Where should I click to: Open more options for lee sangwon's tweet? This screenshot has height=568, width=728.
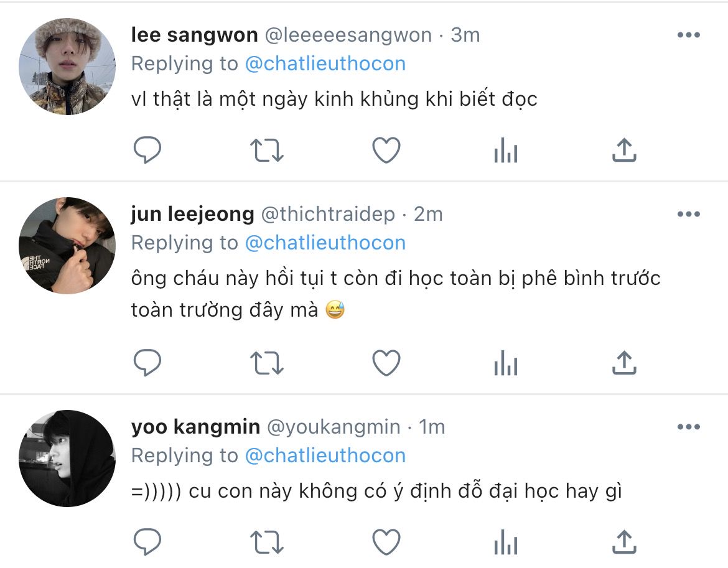coord(688,35)
